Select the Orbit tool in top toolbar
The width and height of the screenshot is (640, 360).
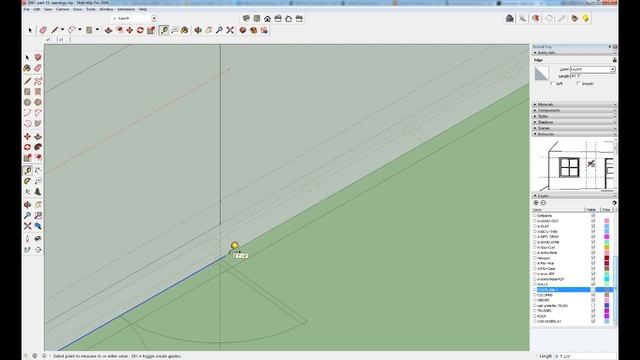(198, 30)
